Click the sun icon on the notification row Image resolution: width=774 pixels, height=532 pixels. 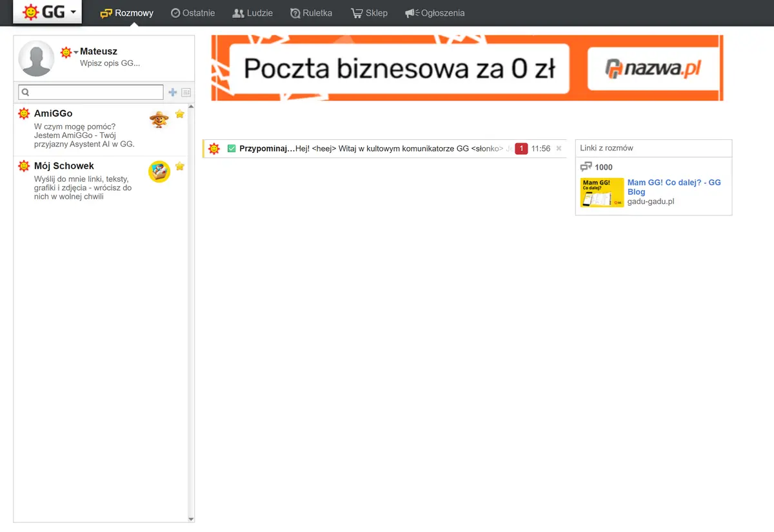[214, 149]
